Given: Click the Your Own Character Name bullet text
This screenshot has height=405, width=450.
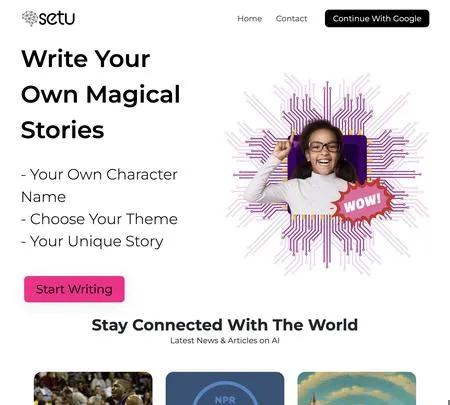Looking at the screenshot, I should pos(99,186).
